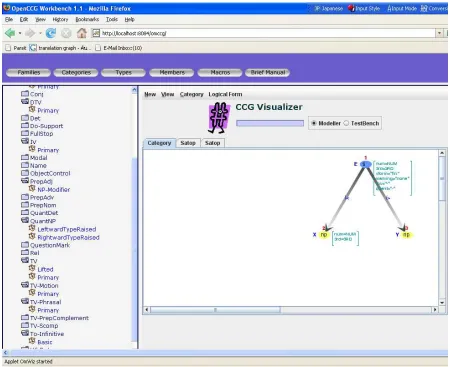Click the PrepNom folder icon
The height and width of the screenshot is (367, 450).
click(x=25, y=205)
